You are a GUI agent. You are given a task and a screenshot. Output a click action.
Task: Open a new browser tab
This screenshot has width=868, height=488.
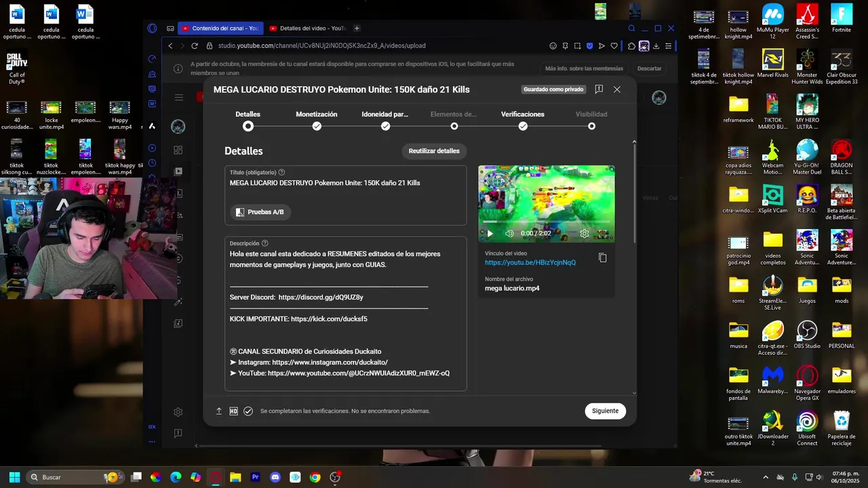tap(357, 28)
